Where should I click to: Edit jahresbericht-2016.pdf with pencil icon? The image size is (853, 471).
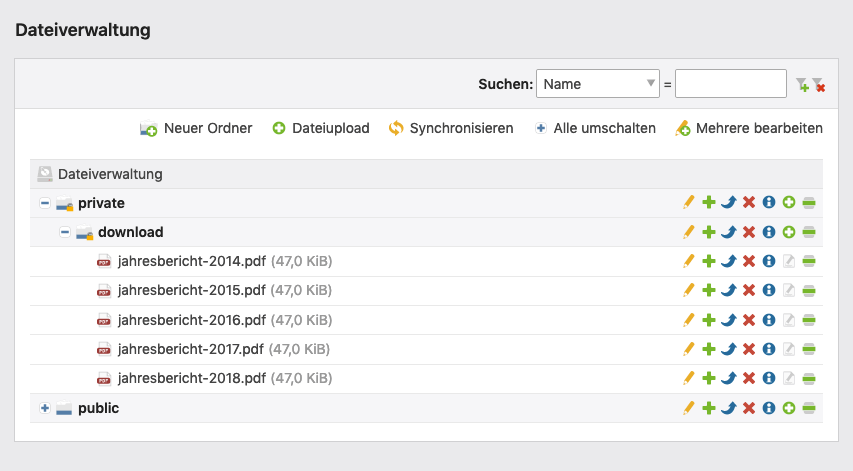pyautogui.click(x=689, y=320)
